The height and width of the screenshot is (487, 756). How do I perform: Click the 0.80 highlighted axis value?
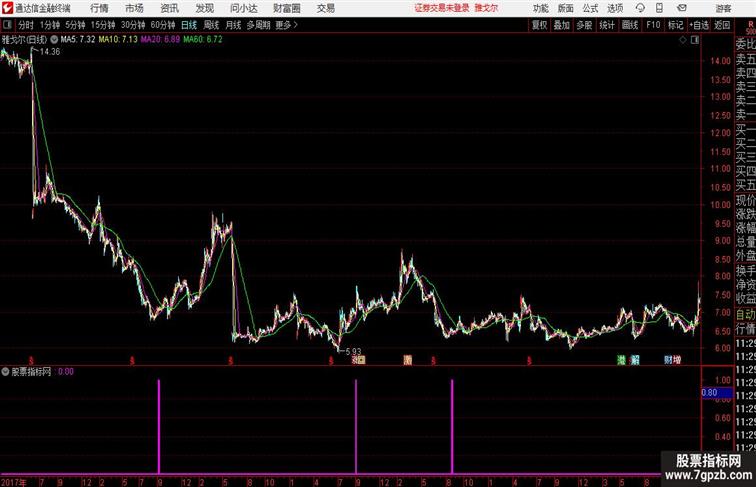pyautogui.click(x=717, y=393)
